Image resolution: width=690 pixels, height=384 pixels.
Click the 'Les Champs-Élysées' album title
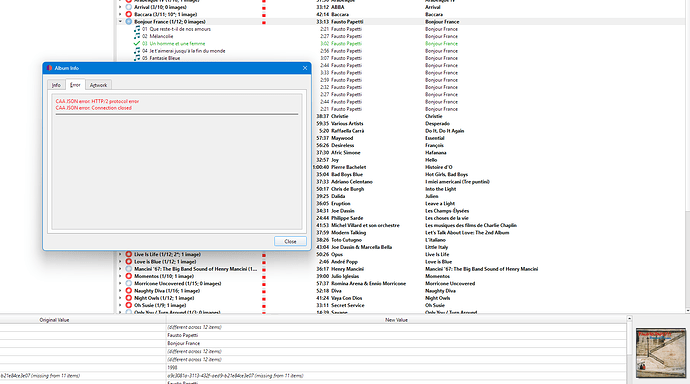tap(447, 211)
